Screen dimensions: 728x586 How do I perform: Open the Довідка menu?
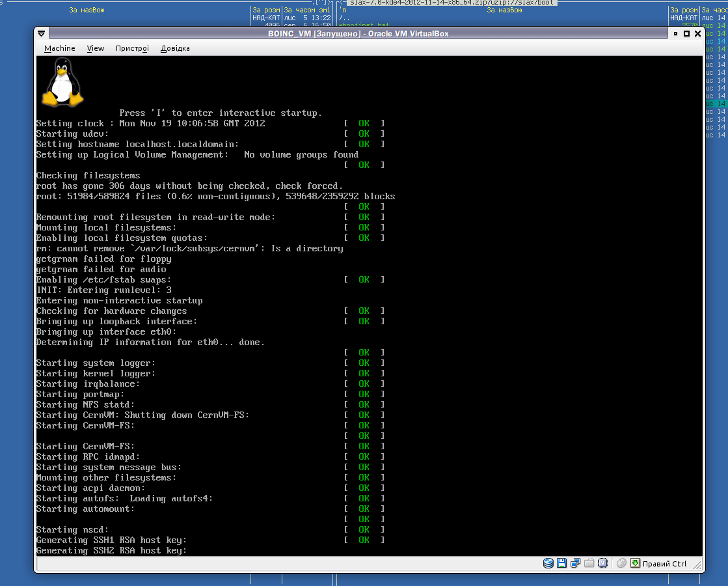[x=175, y=48]
